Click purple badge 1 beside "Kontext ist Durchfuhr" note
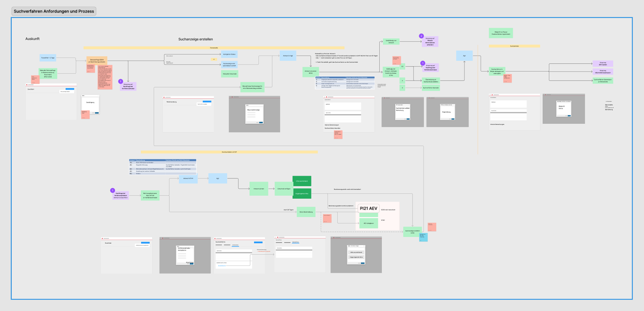Screen dimensions: 644x311 pos(112,191)
